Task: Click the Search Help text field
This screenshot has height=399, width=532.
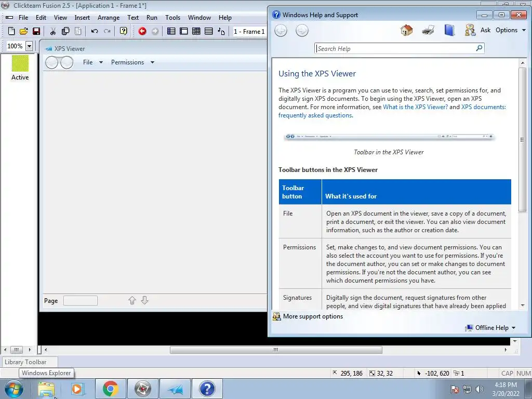Action: [395, 48]
